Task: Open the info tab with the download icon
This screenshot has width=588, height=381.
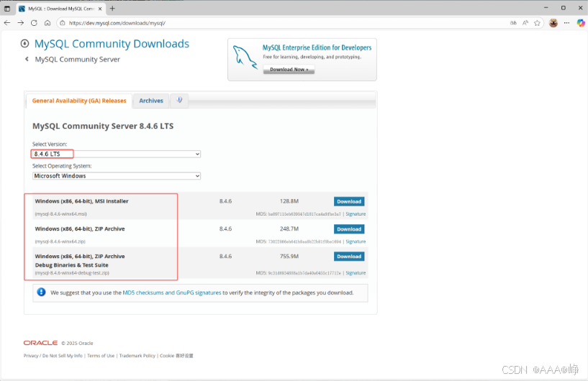Action: point(179,100)
